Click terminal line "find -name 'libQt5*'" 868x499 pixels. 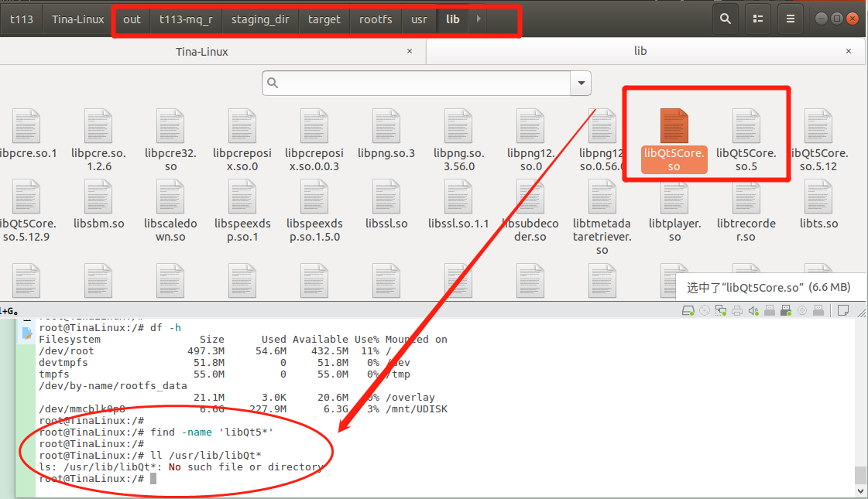coord(212,432)
